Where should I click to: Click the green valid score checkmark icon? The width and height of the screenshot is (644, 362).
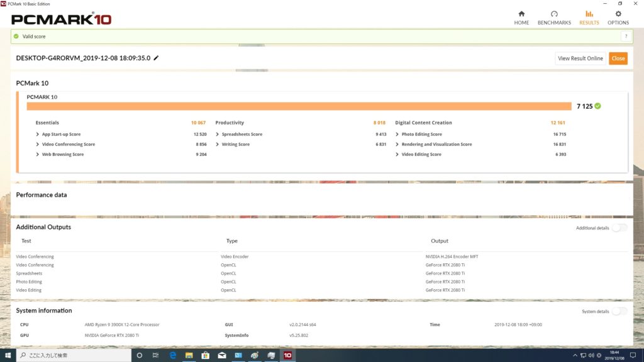coord(16,36)
